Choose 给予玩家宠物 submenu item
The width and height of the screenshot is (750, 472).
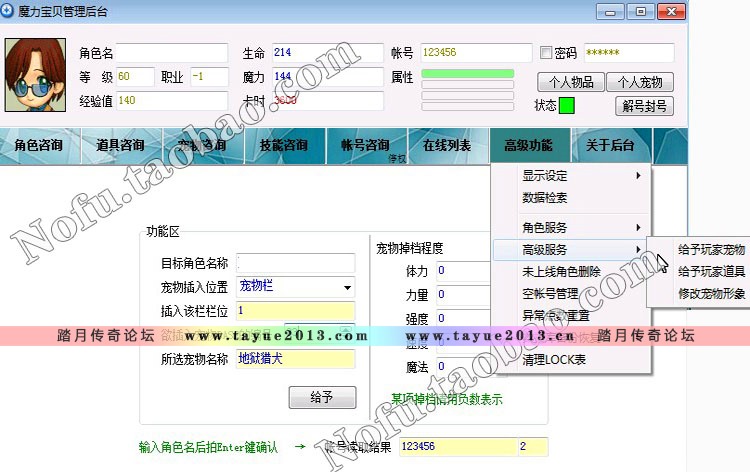711,249
